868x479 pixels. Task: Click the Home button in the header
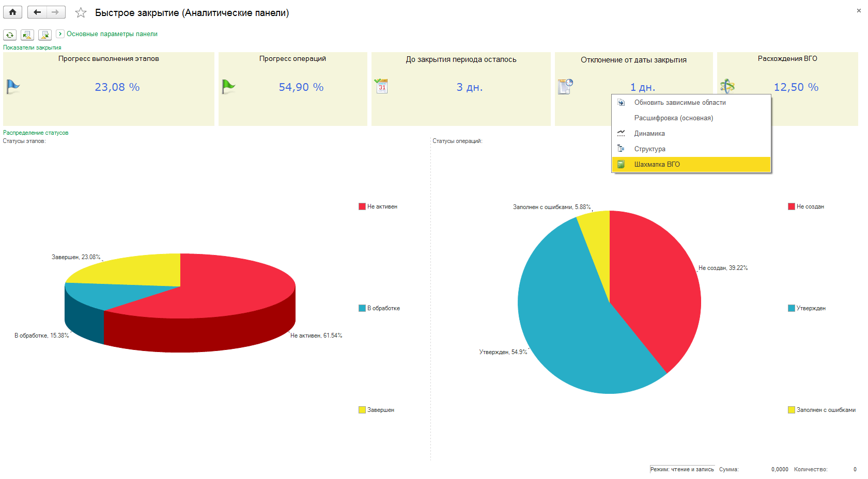(12, 12)
